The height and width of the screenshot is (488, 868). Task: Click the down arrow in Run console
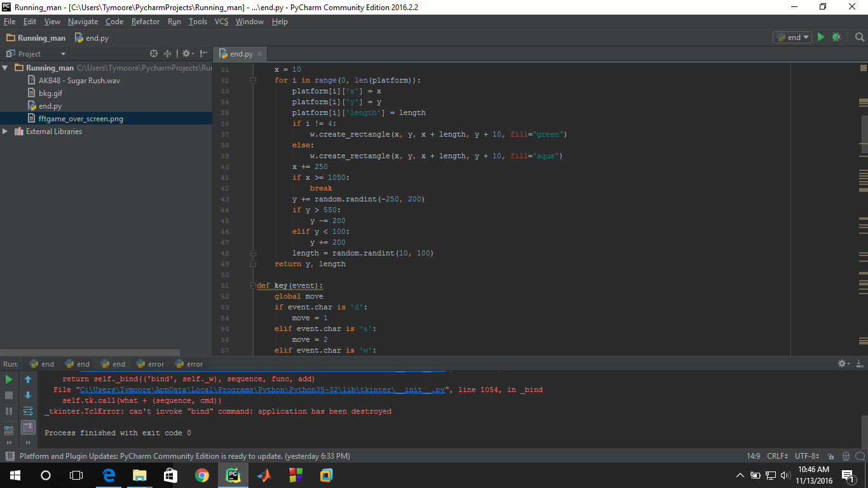28,395
